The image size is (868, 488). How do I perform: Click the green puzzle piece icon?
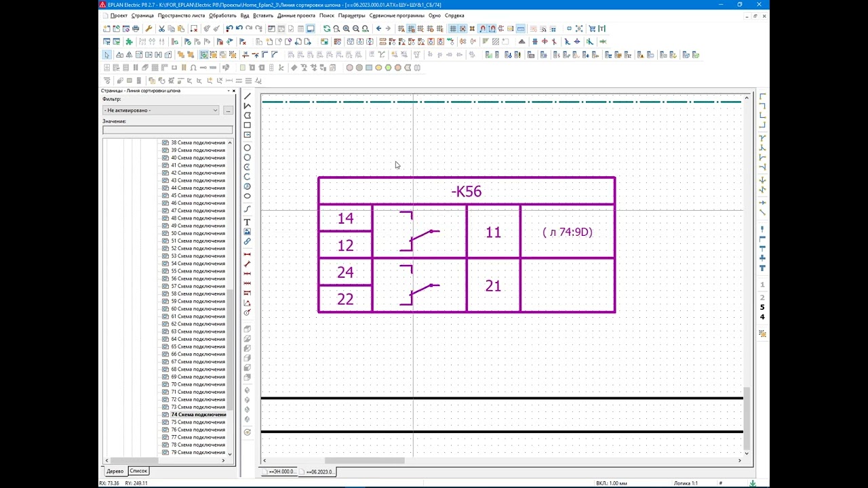pos(129,41)
